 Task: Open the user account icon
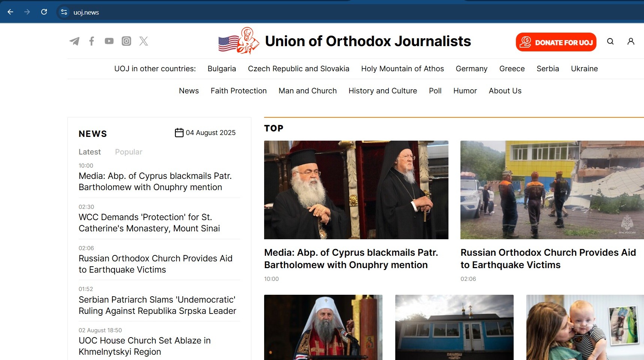(x=631, y=41)
